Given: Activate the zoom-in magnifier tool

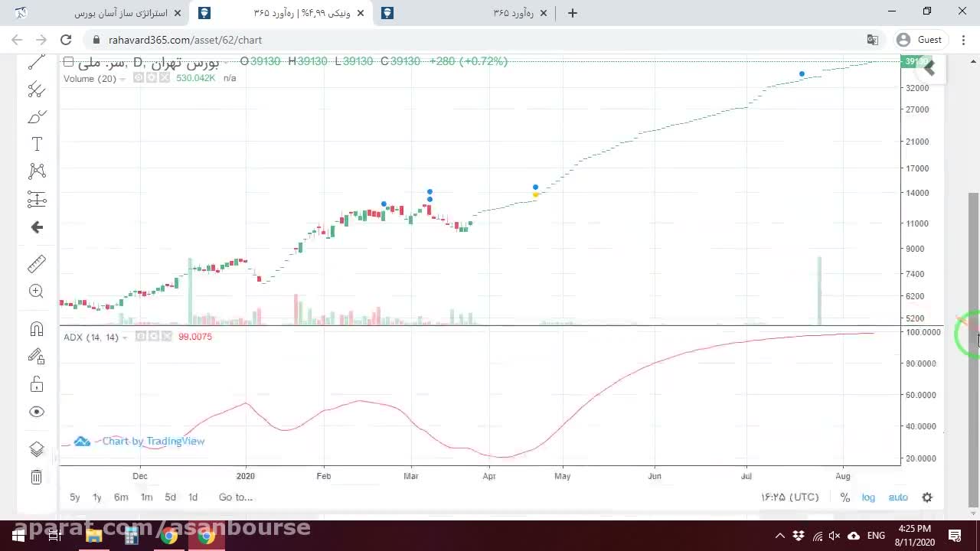Looking at the screenshot, I should [x=36, y=291].
